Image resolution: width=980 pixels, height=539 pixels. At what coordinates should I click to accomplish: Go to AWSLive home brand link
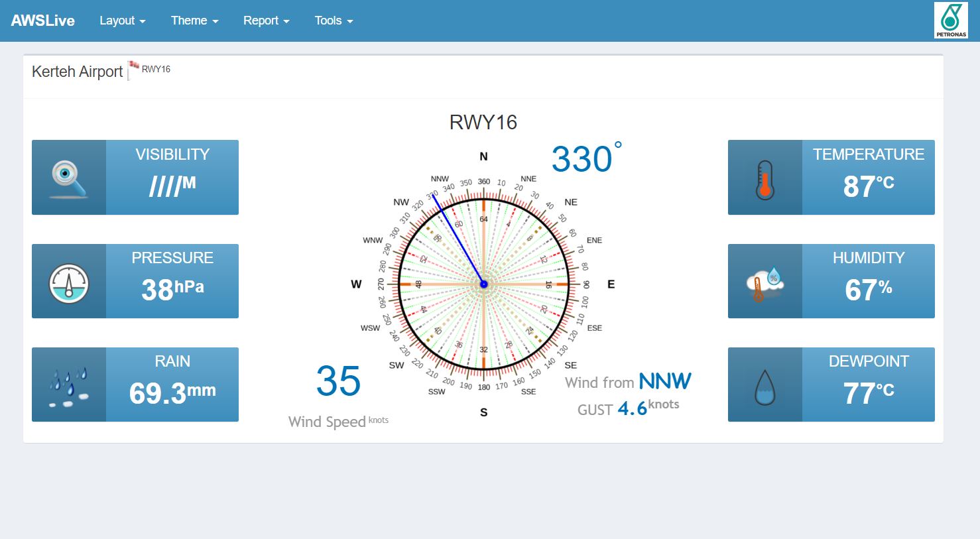pos(43,21)
